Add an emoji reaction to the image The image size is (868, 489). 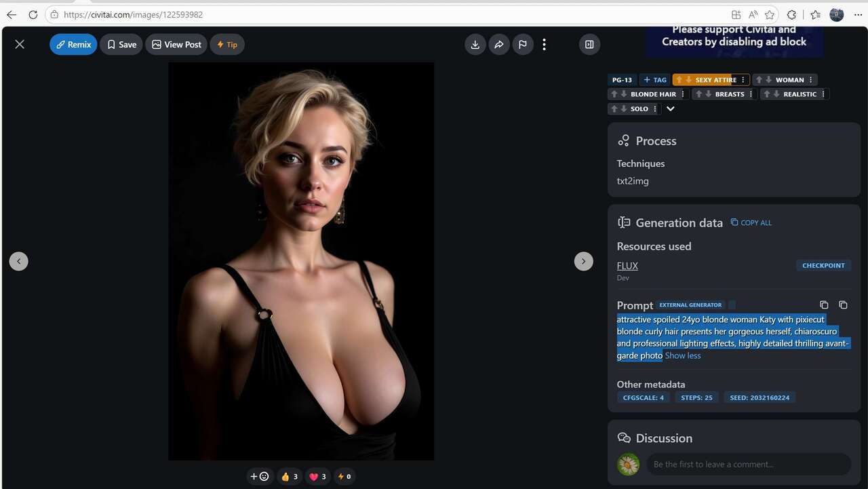(x=259, y=476)
